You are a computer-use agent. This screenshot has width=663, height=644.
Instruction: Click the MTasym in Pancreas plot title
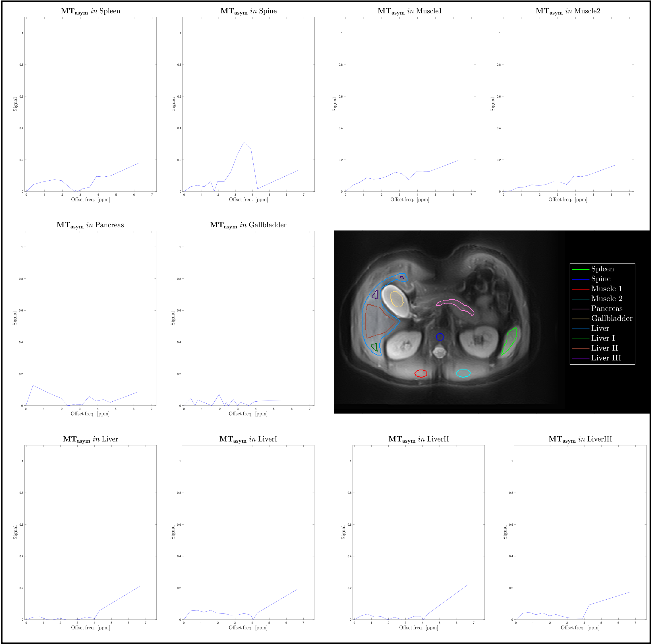[x=90, y=225]
